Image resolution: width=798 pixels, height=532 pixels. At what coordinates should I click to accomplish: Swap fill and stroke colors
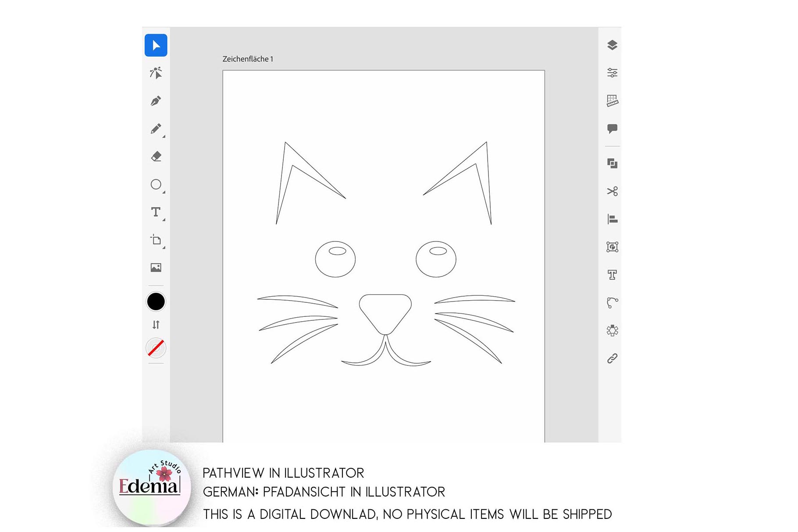point(156,325)
